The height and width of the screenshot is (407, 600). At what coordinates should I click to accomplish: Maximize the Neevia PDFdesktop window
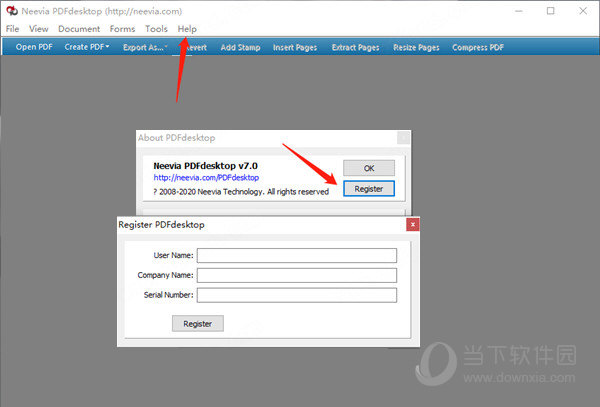[x=551, y=11]
